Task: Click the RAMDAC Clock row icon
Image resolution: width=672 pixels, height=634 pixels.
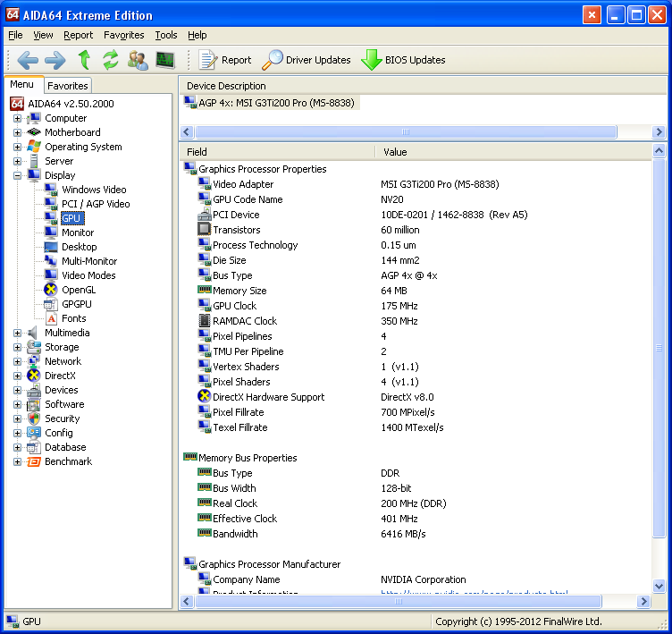Action: [x=204, y=320]
